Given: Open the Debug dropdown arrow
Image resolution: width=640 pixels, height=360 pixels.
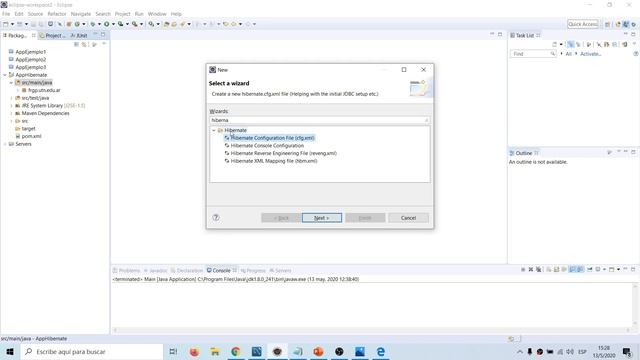Looking at the screenshot, I should tap(99, 24).
